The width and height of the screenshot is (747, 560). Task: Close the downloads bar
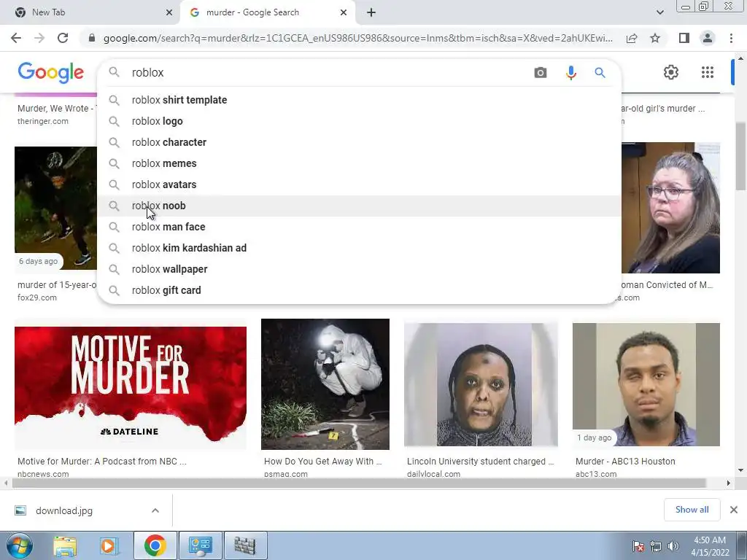[x=734, y=510]
